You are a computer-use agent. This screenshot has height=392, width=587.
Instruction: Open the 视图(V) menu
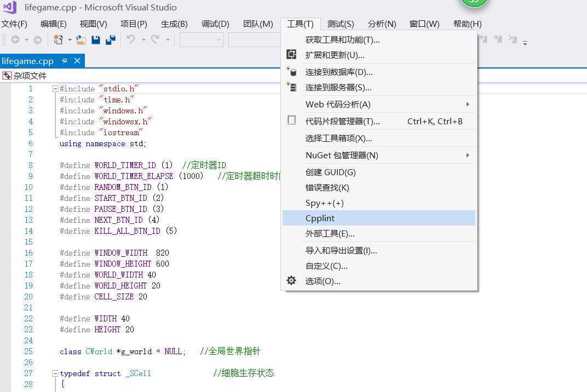click(x=94, y=24)
